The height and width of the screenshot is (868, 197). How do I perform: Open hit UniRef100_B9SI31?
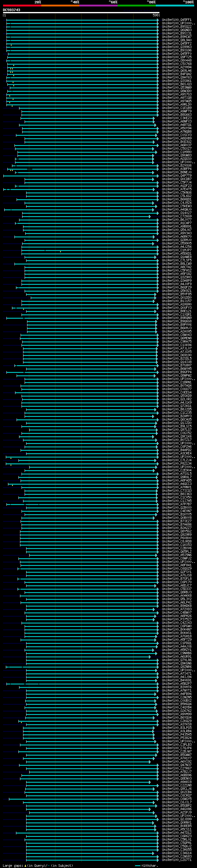point(176,33)
